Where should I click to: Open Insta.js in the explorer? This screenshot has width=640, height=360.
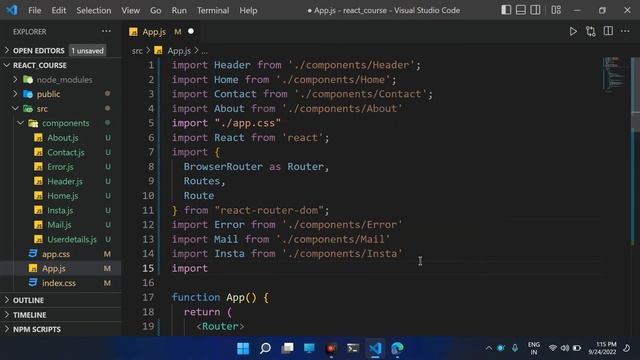click(x=61, y=210)
